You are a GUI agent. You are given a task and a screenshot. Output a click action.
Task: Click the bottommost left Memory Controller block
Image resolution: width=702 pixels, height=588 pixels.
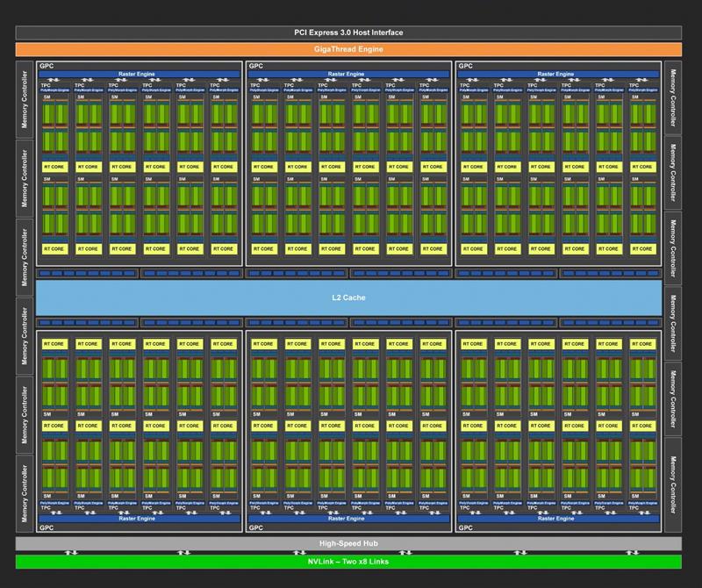point(25,492)
